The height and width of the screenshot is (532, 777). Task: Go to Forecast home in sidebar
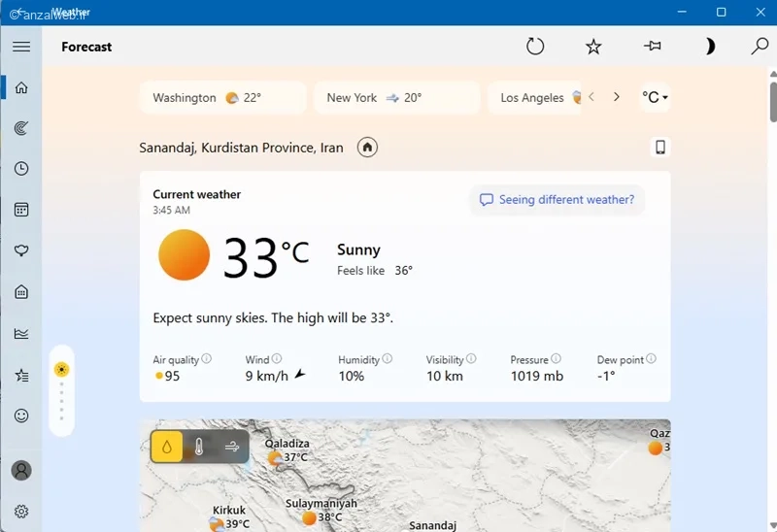coord(21,87)
